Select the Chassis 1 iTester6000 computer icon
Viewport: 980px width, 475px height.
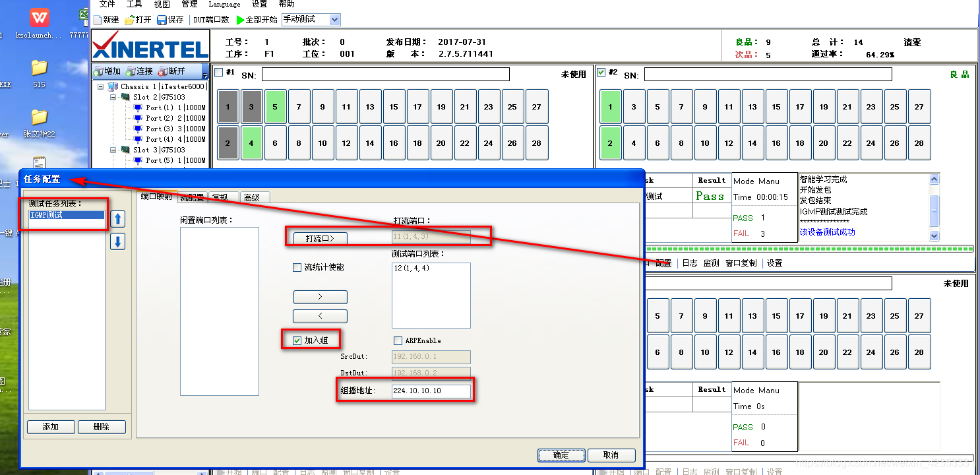114,86
